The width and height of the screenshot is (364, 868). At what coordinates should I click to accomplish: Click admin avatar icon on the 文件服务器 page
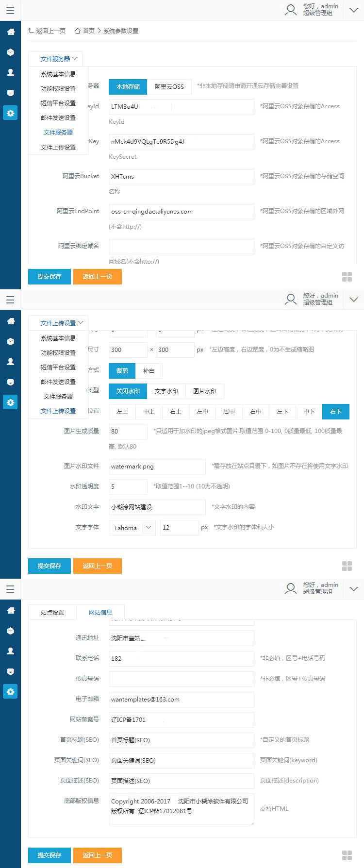click(291, 10)
